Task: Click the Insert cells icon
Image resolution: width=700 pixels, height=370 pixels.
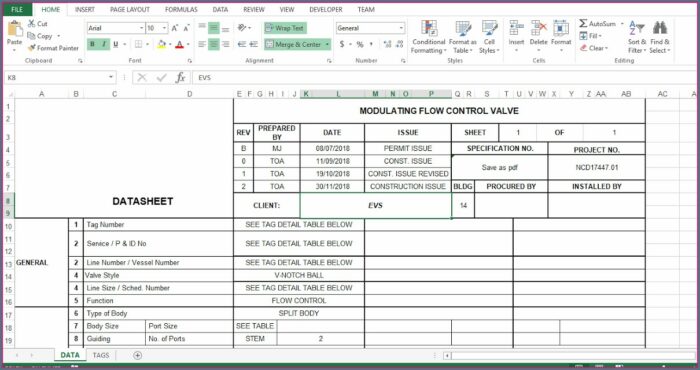Action: coord(516,28)
